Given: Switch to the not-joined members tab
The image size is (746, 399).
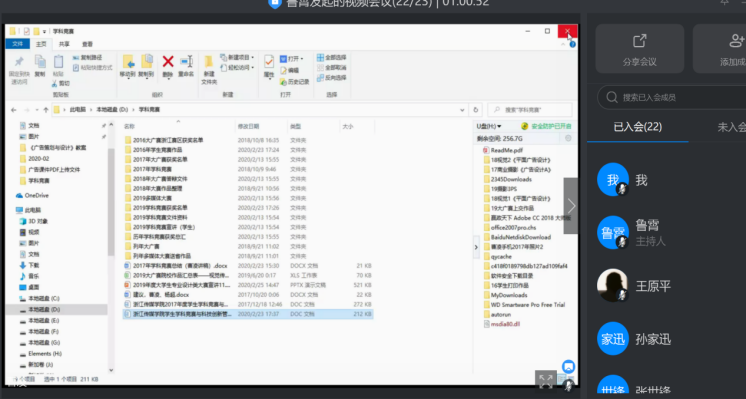Looking at the screenshot, I should pos(731,127).
